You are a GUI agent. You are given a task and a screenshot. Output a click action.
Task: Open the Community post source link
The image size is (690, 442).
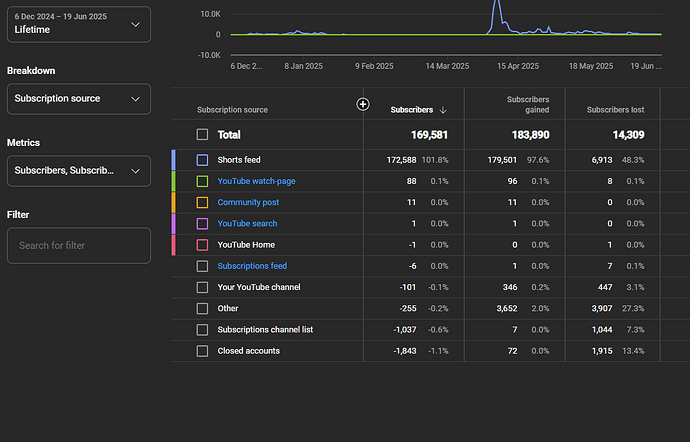pyautogui.click(x=248, y=202)
